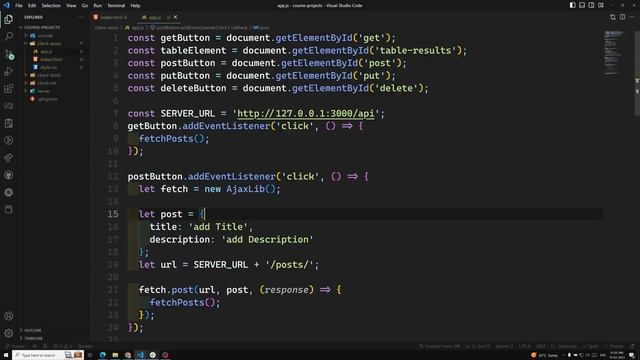
Task: Toggle the secondary side bar layout icon
Action: coord(591,5)
